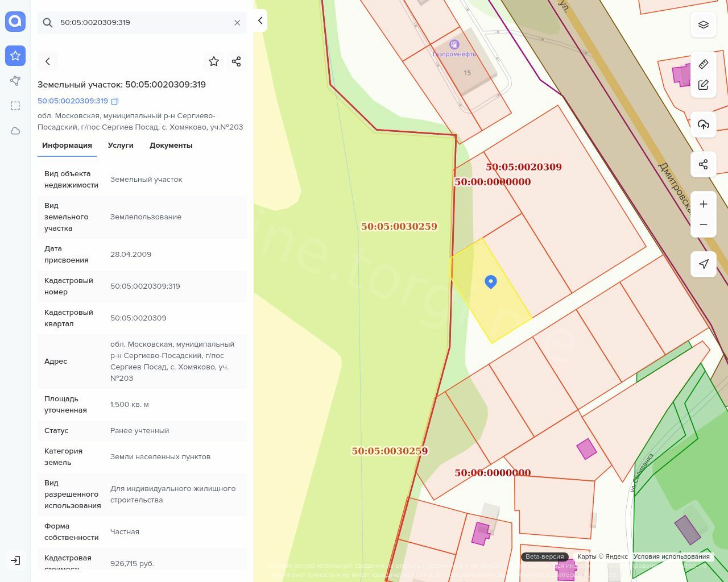Clear the search field with X
Screen dimensions: 728x582
237,23
